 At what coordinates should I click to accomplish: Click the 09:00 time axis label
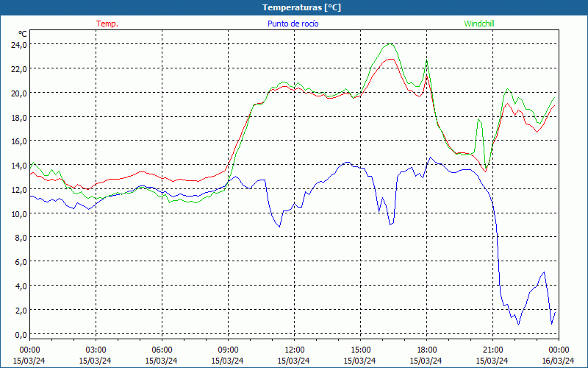pos(228,350)
